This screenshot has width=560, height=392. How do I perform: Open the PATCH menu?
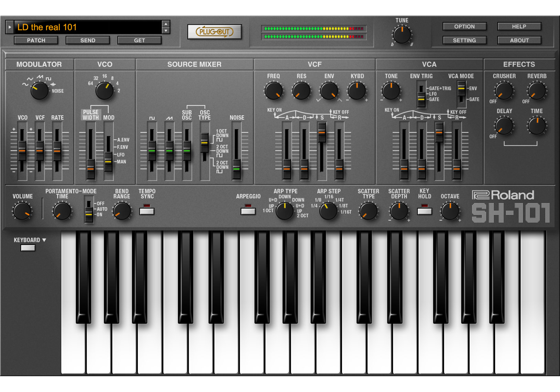click(x=36, y=40)
